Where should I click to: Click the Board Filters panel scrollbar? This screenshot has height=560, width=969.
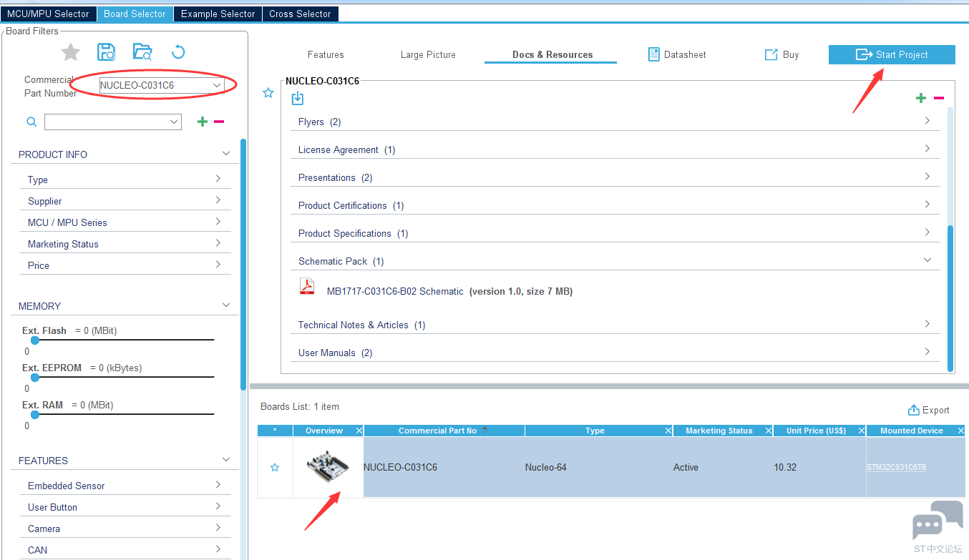243,265
